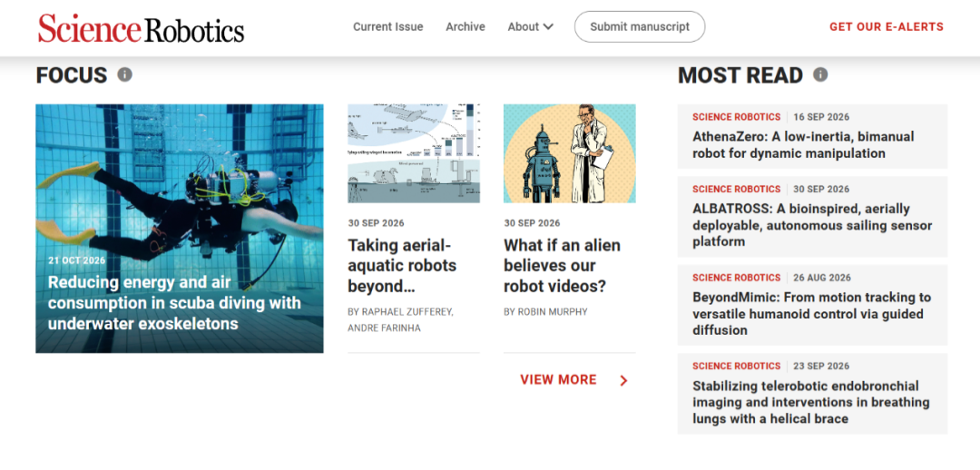
Task: Open the aerial-aquatic robots diagram thumbnail
Action: [x=414, y=153]
